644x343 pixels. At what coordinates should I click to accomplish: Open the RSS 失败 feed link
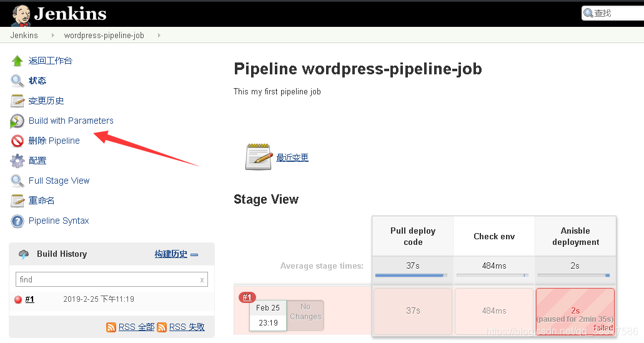pos(187,327)
